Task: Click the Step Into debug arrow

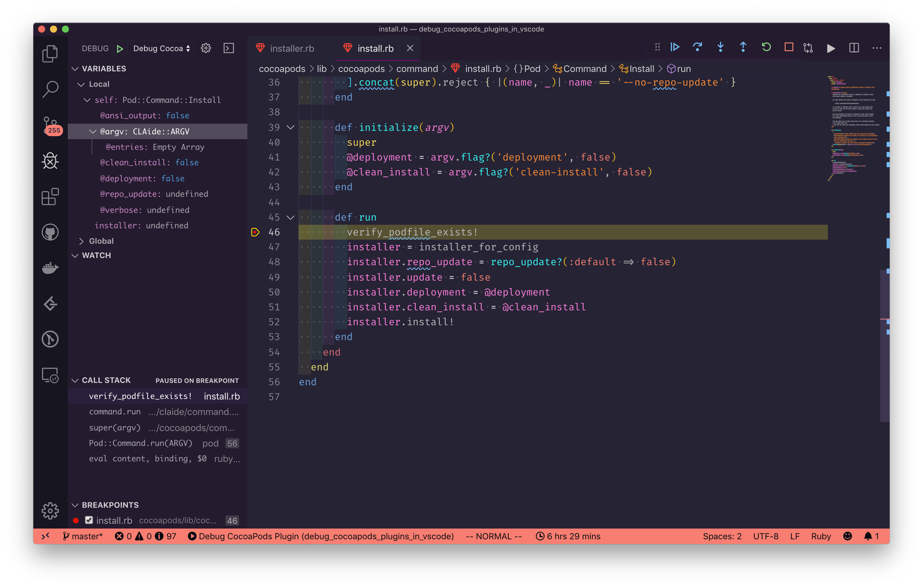Action: [x=720, y=47]
